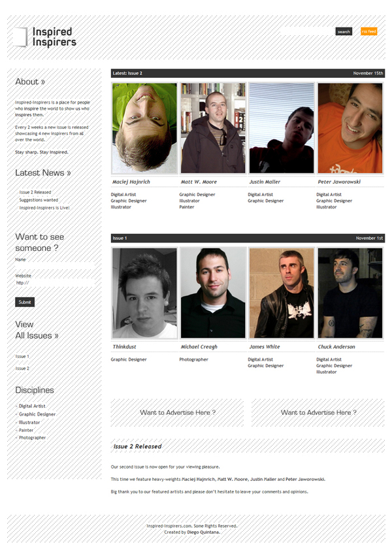Filter by Photographer discipline

[32, 438]
